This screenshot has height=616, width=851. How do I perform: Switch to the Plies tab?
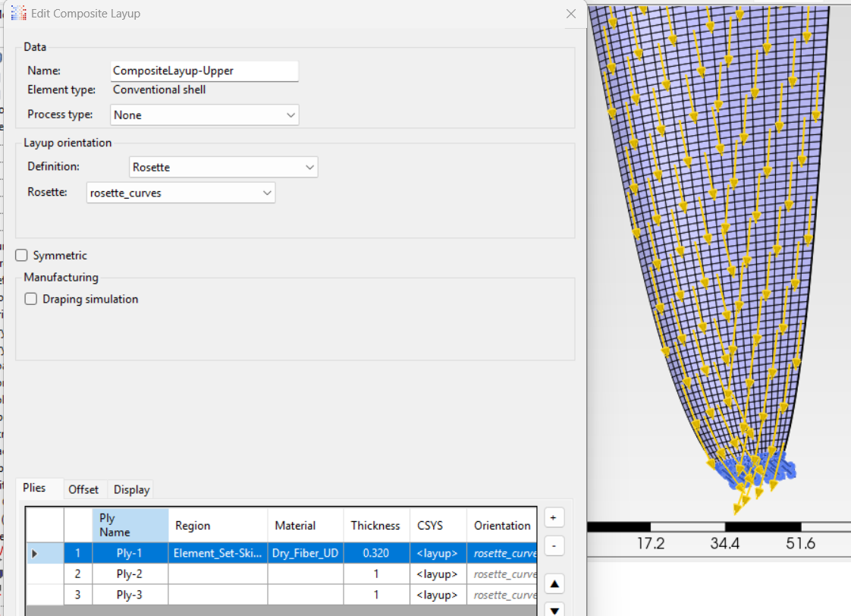tap(34, 488)
